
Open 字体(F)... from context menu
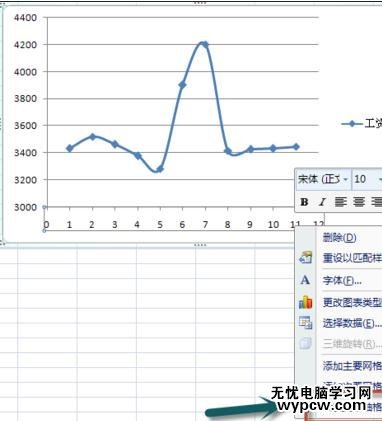342,281
